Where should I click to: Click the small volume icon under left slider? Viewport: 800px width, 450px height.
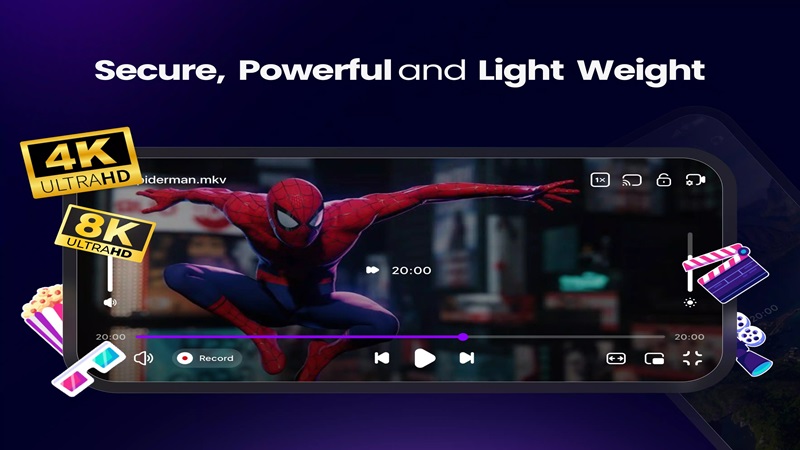110,302
